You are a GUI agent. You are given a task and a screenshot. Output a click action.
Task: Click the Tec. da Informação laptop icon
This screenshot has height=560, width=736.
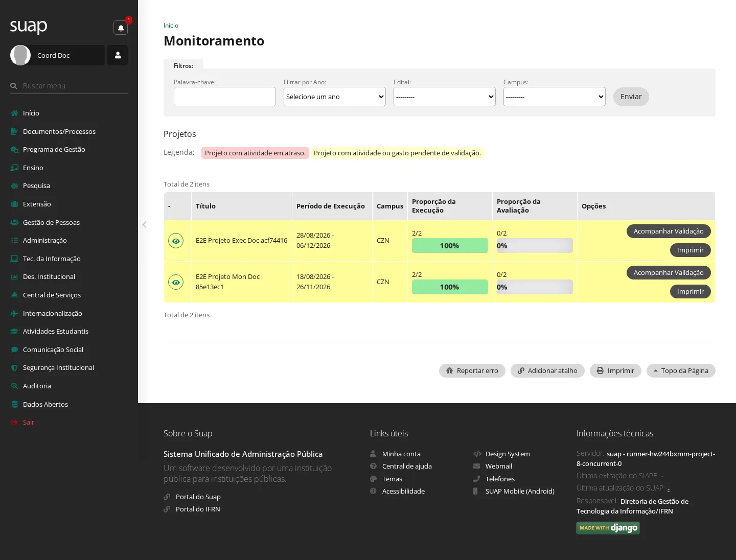[x=14, y=259]
